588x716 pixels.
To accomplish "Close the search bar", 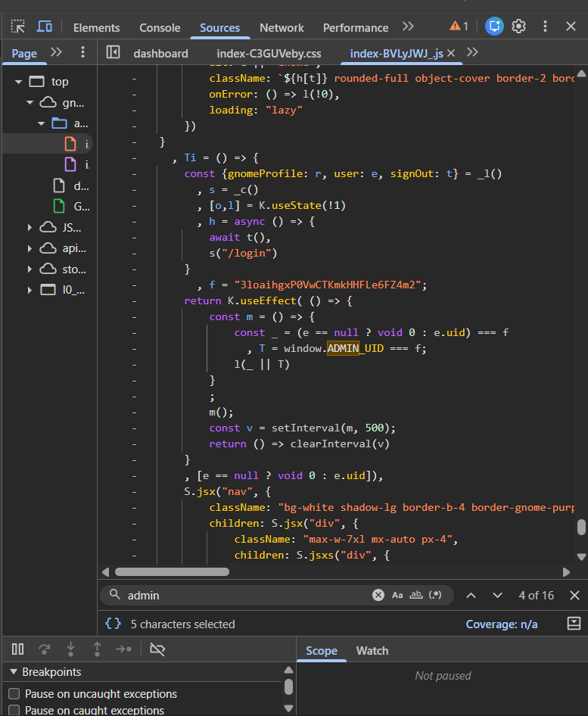I will (575, 596).
